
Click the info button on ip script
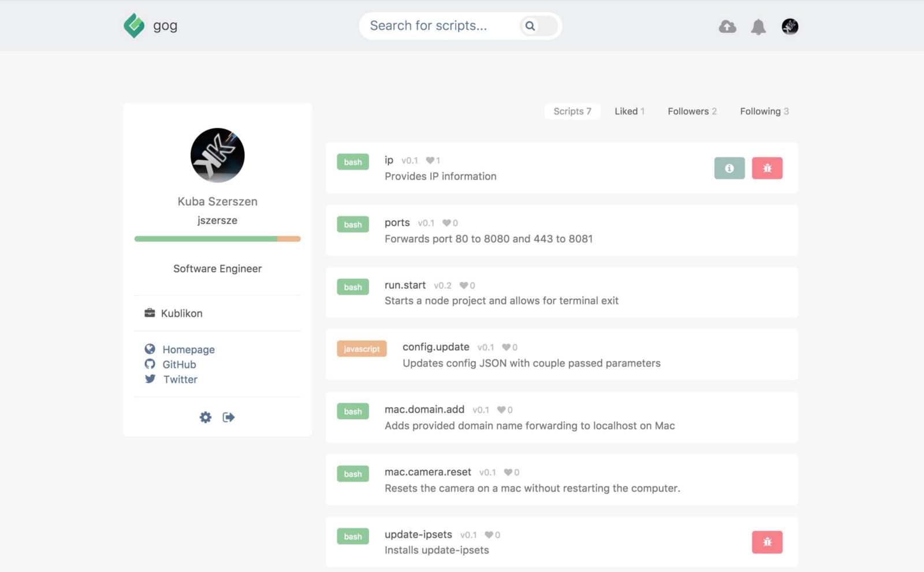pyautogui.click(x=729, y=168)
